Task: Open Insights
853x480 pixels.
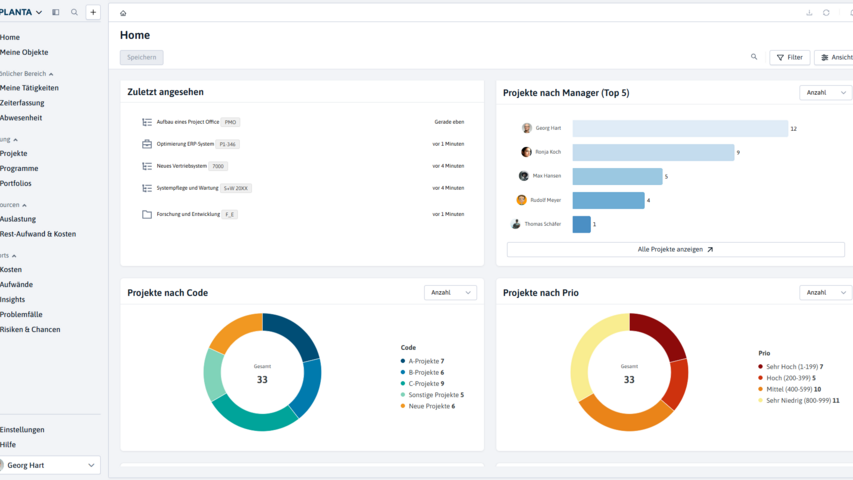Action: (x=13, y=299)
